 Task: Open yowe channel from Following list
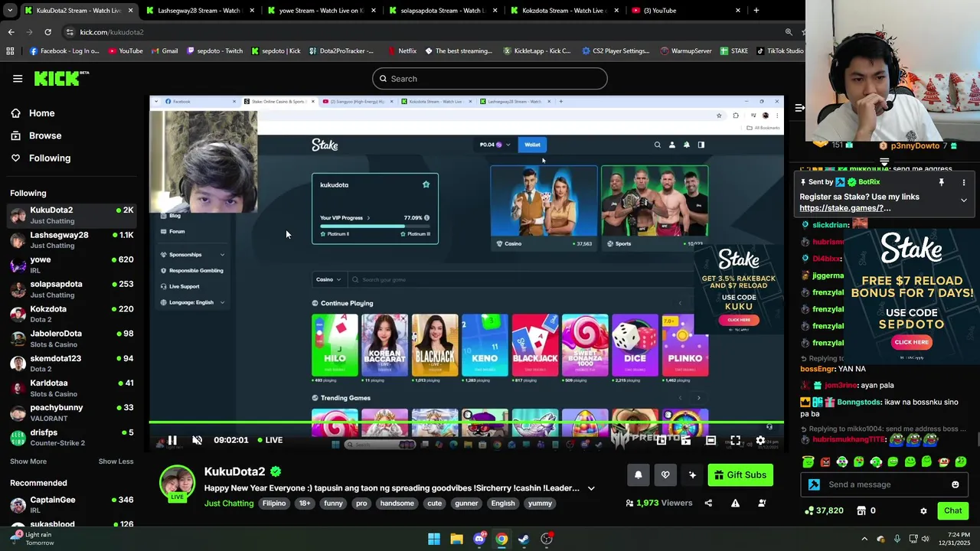71,265
